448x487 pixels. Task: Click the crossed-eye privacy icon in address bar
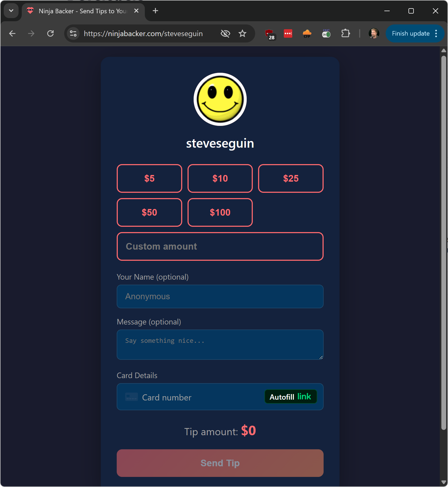click(225, 33)
